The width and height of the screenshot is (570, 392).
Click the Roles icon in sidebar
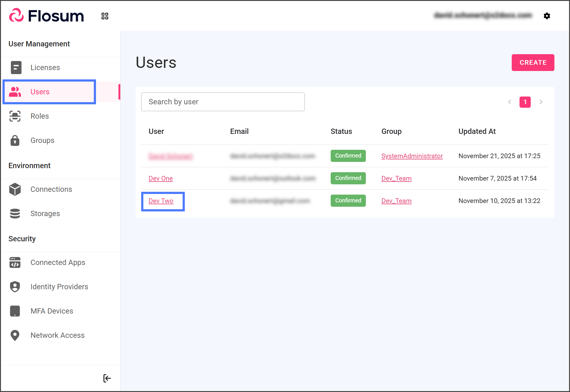tap(15, 116)
